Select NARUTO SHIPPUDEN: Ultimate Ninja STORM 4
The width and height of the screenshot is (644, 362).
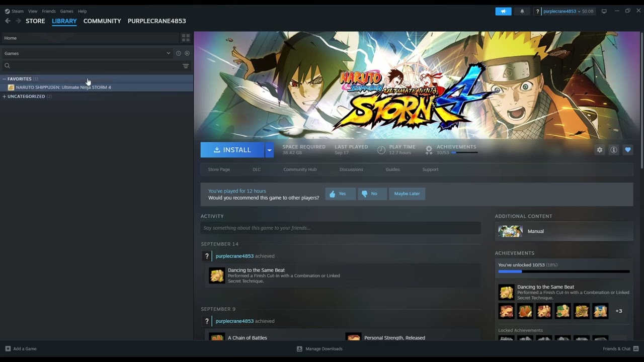(x=97, y=87)
